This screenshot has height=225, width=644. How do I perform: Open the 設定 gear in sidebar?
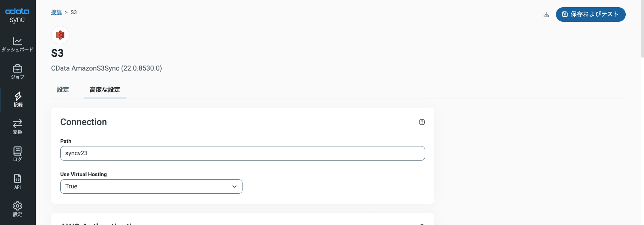point(18,209)
